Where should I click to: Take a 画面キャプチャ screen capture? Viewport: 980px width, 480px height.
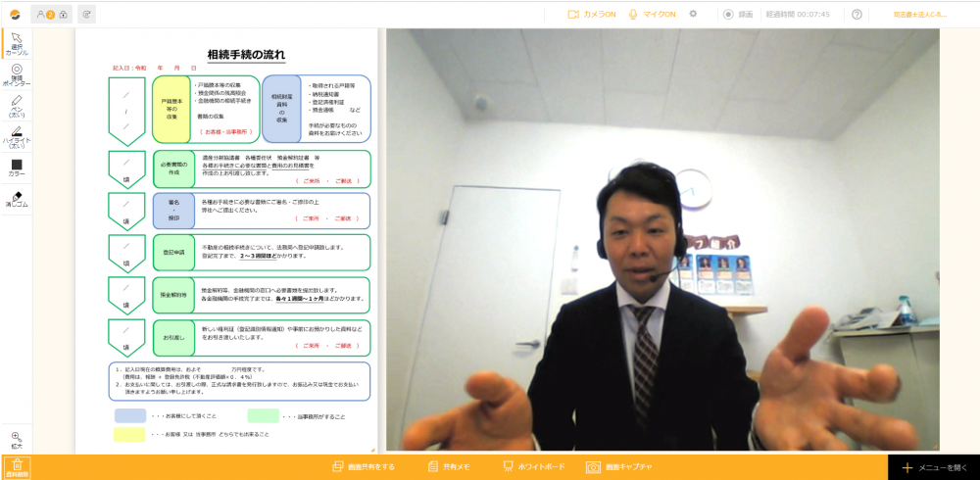[x=618, y=467]
